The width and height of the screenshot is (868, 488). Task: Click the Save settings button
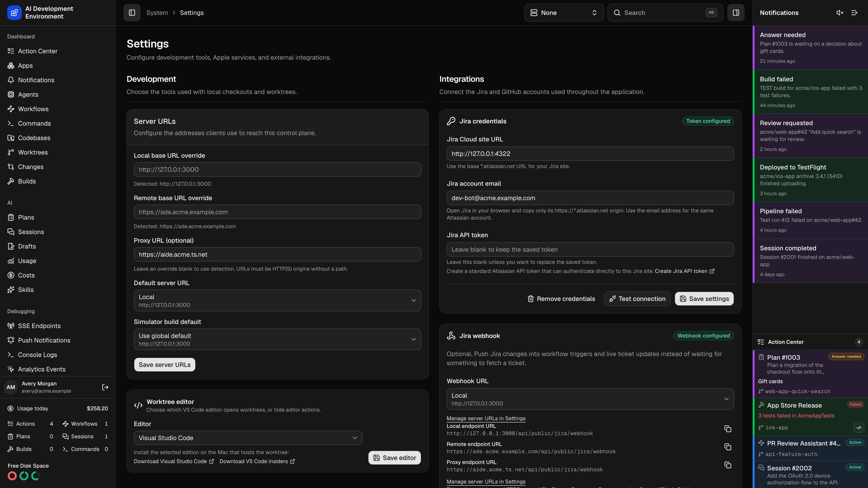[704, 299]
